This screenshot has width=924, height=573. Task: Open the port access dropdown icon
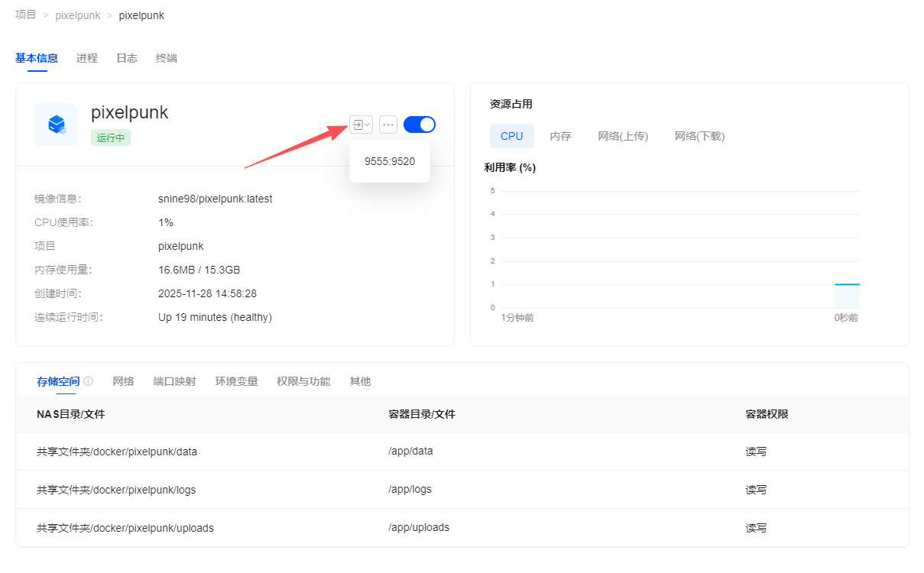361,125
